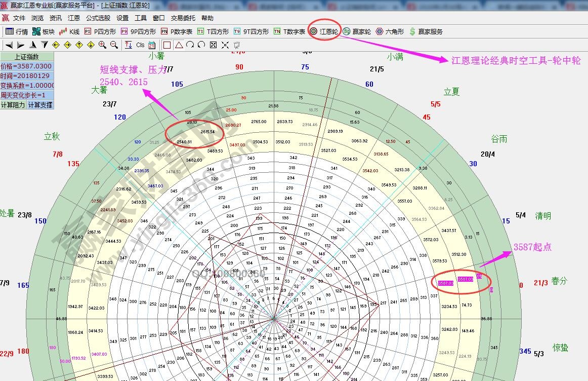Click the Cls clear control

(140, 45)
